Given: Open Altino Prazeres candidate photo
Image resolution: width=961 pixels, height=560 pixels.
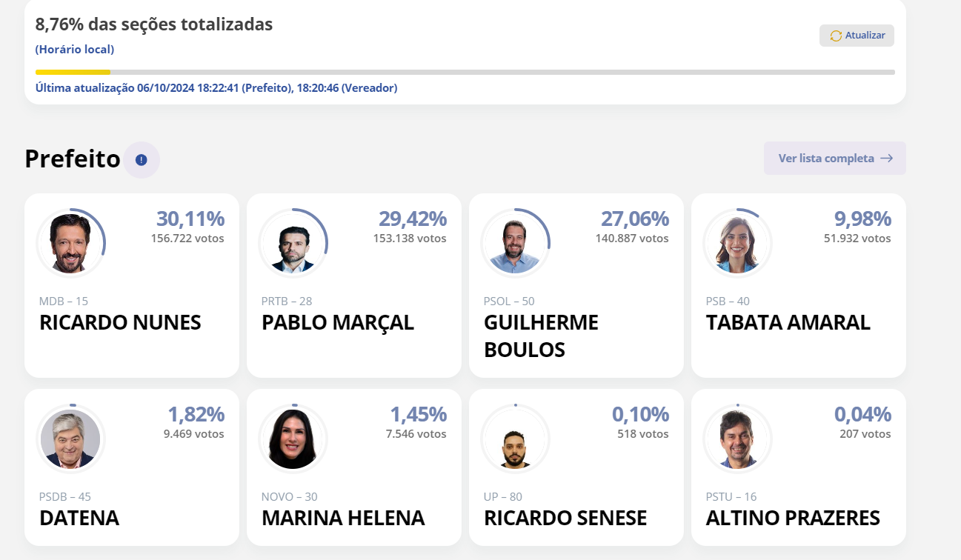Looking at the screenshot, I should 737,439.
